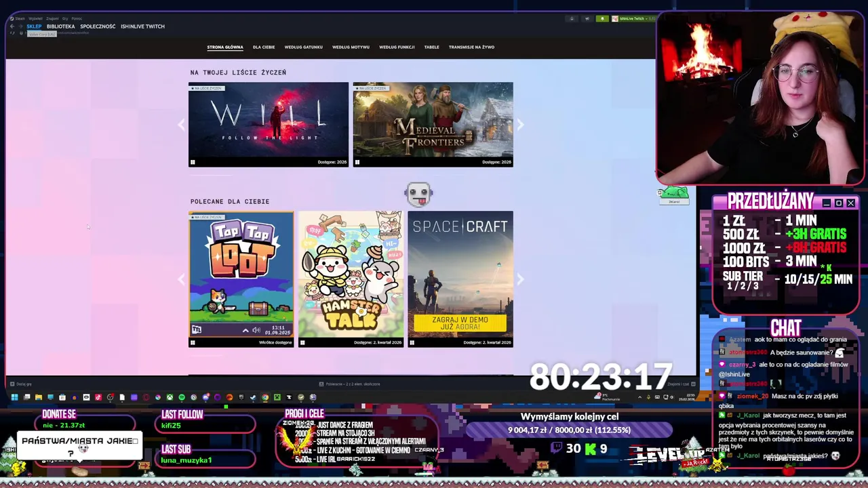Screen dimensions: 868x488
Task: Click 'Wkrótce dostępne' under Tap Tap Loot
Action: 275,343
